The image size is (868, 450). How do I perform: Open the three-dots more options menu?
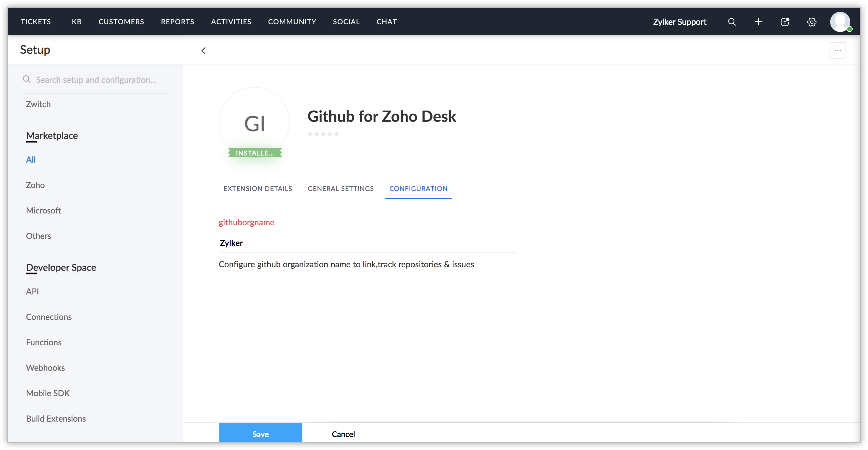pyautogui.click(x=837, y=51)
